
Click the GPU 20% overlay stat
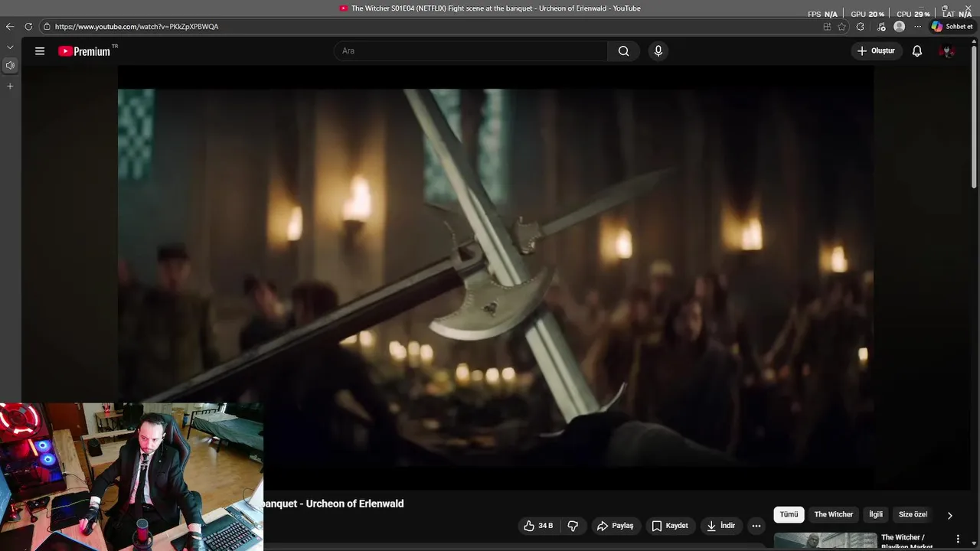pyautogui.click(x=867, y=14)
